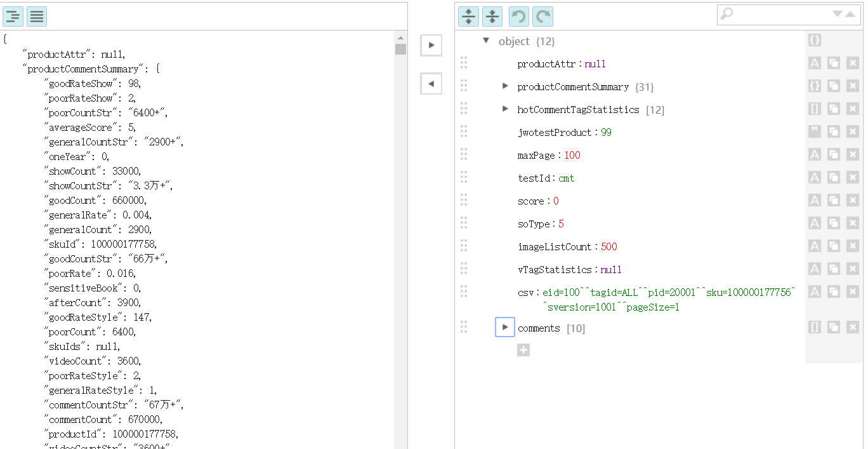Click the soType value 5
This screenshot has height=449, width=868.
pos(561,224)
